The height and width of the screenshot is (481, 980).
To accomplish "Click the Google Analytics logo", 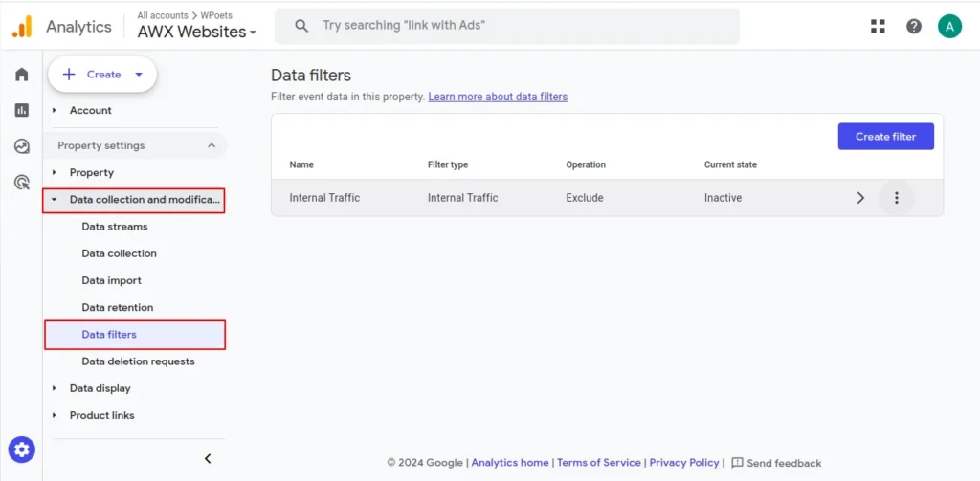I will point(22,26).
